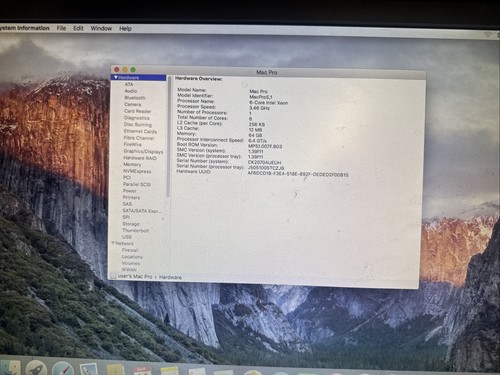Click the Hardware Overview heading
The width and height of the screenshot is (500, 375).
pos(199,79)
